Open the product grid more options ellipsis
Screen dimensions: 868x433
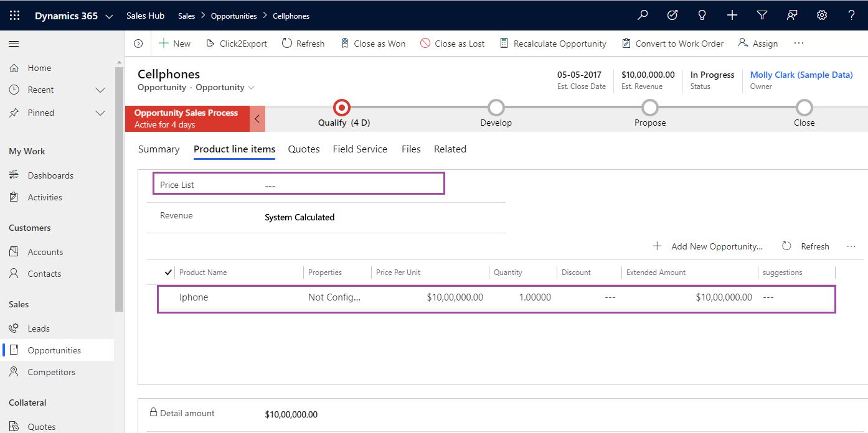(851, 246)
